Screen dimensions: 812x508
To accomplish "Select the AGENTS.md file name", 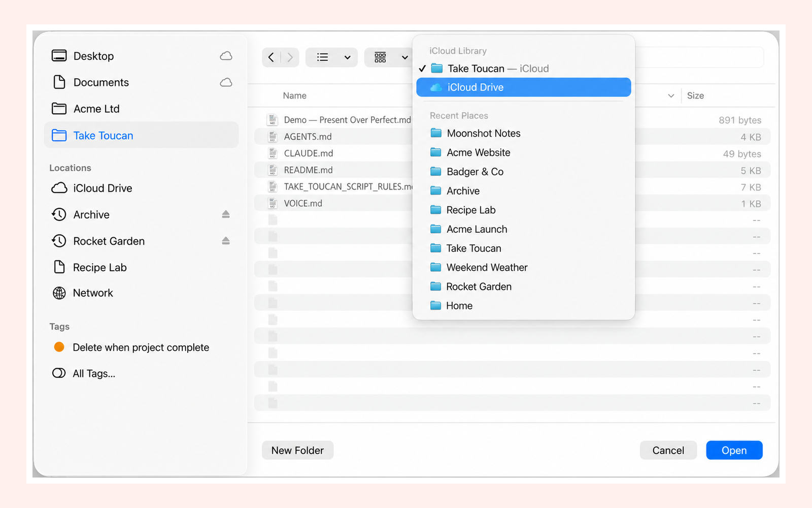I will (x=308, y=137).
